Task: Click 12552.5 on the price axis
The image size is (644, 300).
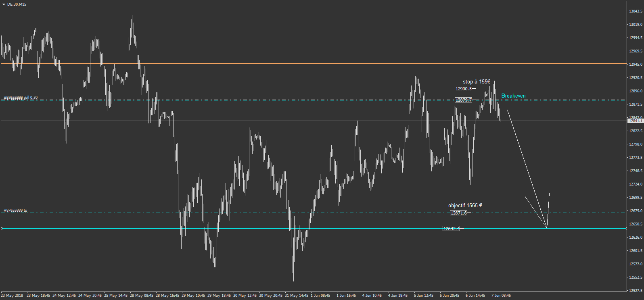Action: click(x=636, y=277)
